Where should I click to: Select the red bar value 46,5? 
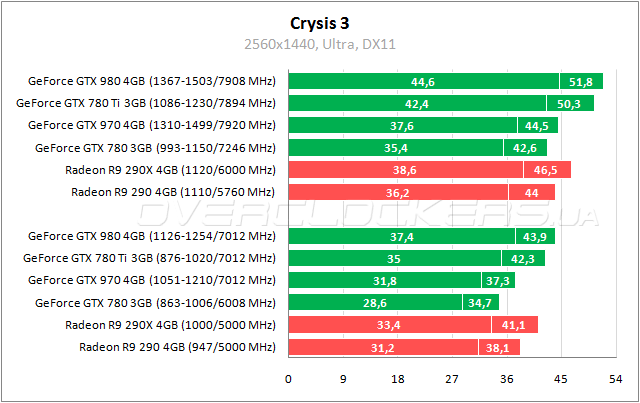click(x=546, y=169)
